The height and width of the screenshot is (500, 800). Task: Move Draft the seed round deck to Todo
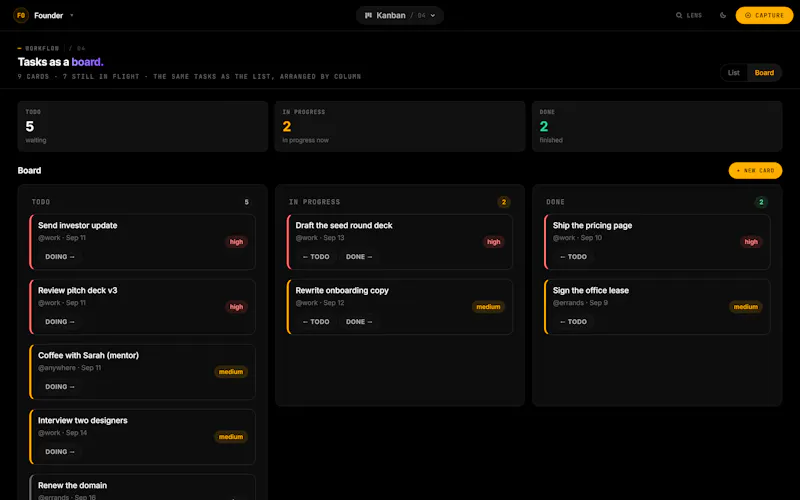pos(316,257)
